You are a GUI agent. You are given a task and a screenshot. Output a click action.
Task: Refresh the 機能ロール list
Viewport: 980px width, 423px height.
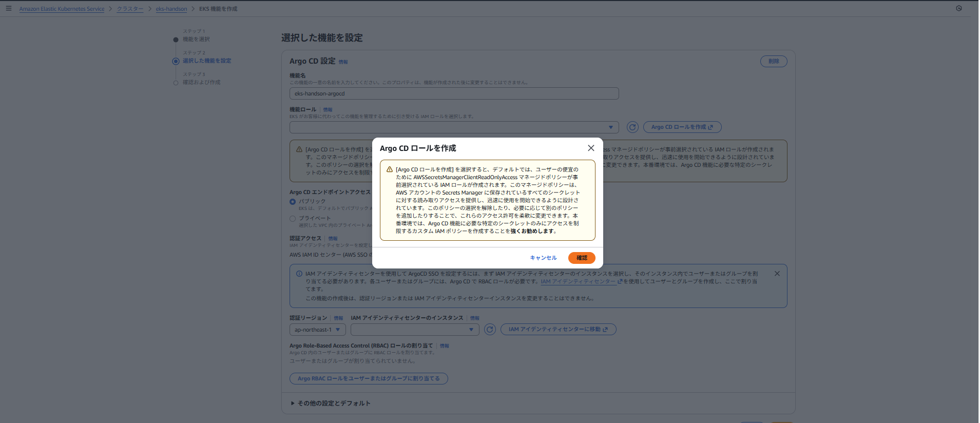coord(632,127)
